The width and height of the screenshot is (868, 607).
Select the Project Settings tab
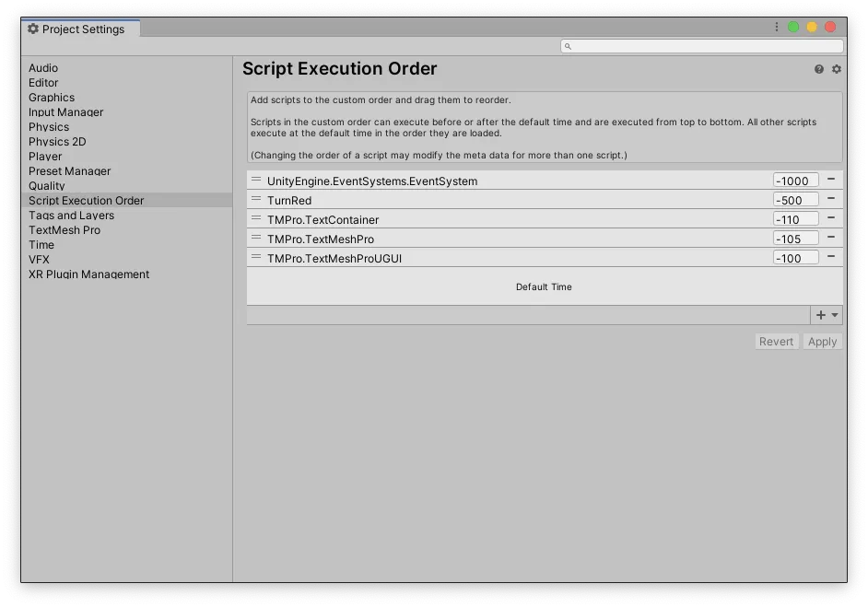coord(81,29)
